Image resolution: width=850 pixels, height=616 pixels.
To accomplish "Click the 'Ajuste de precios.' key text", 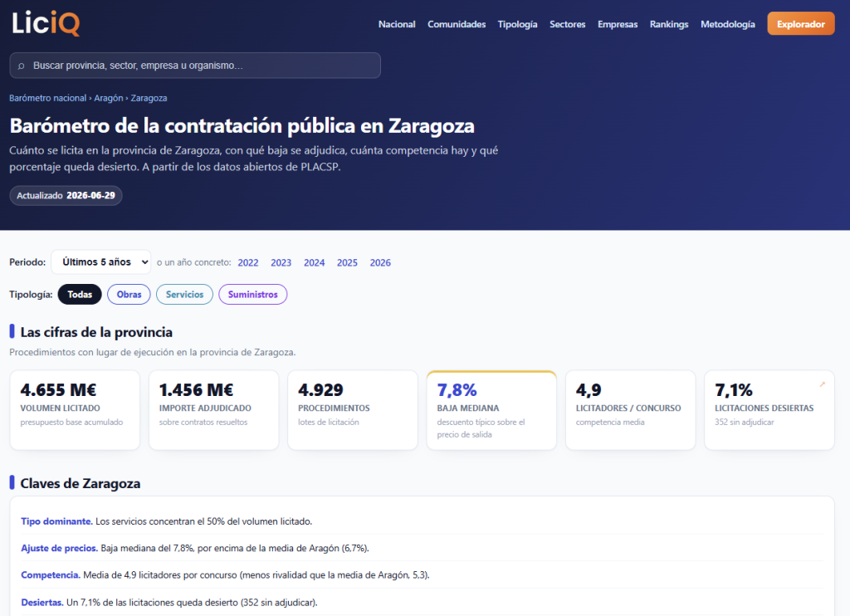I will 60,548.
